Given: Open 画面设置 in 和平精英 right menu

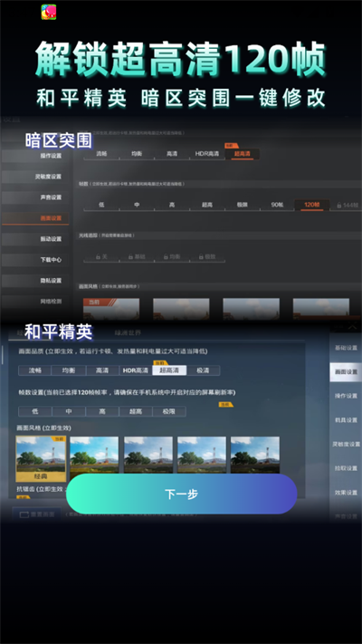Looking at the screenshot, I should click(x=346, y=372).
